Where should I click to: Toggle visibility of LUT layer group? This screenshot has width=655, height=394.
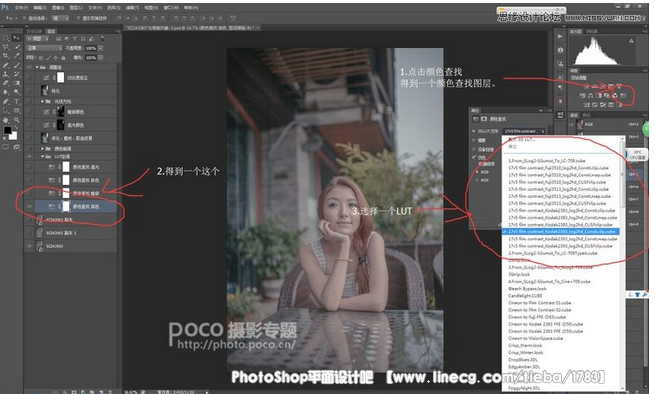(29, 157)
